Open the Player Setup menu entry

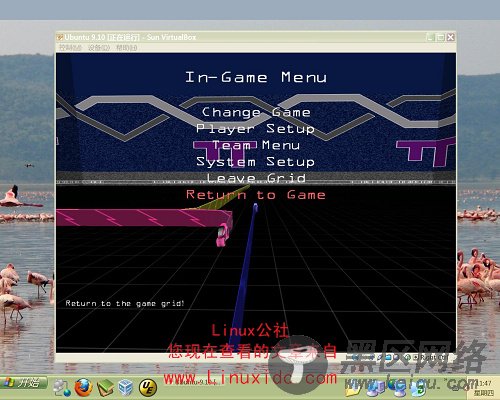point(255,129)
